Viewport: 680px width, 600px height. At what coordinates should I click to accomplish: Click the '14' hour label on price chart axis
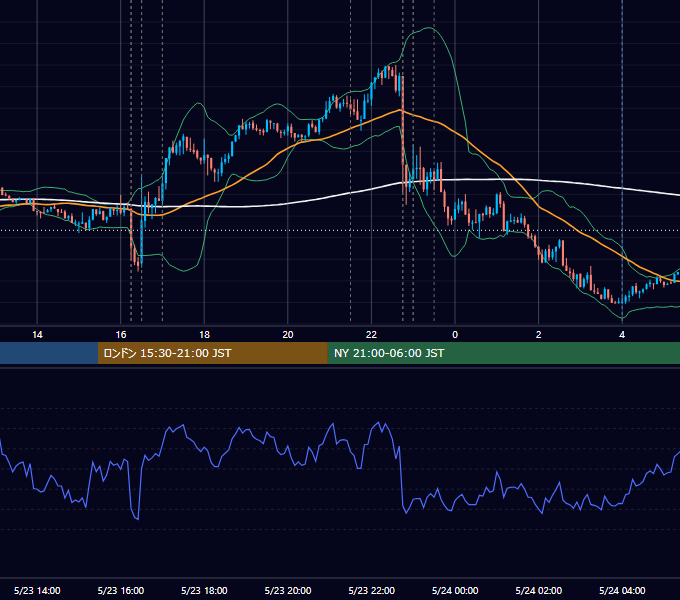(37, 335)
